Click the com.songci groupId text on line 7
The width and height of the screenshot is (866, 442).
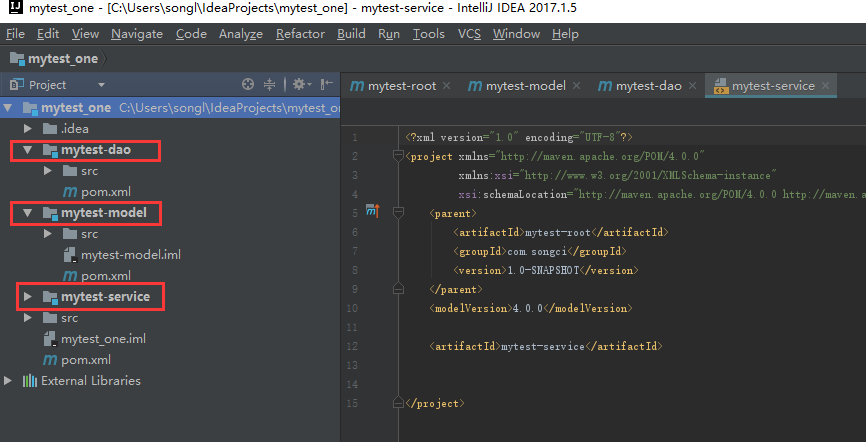click(537, 251)
